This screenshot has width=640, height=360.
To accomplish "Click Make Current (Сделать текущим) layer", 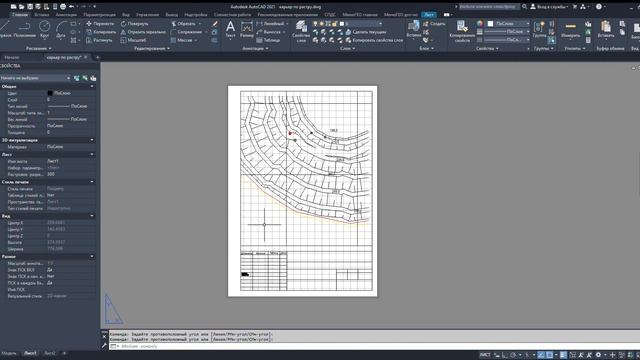I will [366, 32].
